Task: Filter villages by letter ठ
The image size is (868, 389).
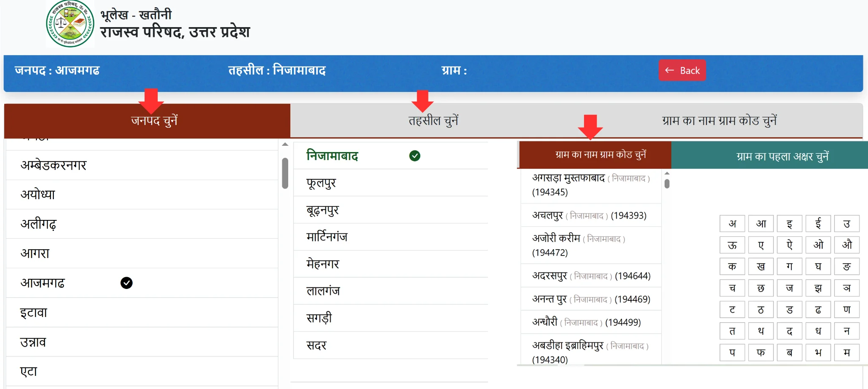Action: (x=761, y=310)
